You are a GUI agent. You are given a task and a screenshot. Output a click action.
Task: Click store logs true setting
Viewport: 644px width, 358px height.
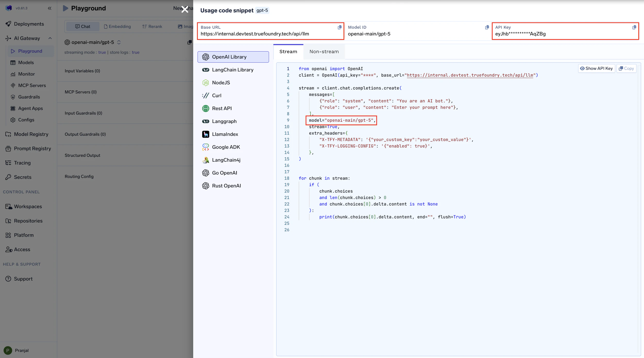tap(135, 52)
